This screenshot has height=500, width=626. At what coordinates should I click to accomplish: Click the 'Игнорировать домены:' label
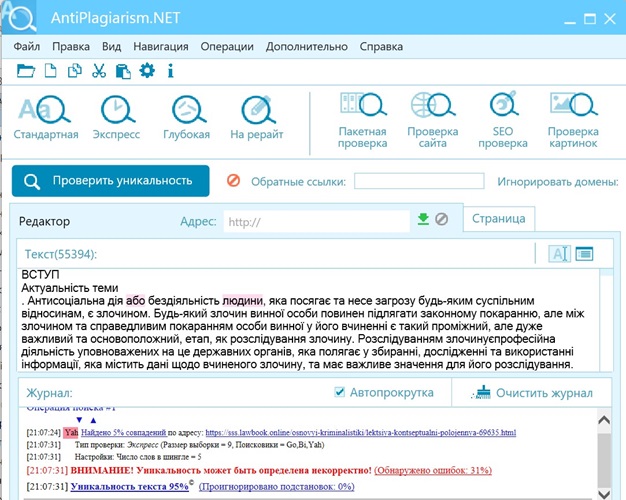pyautogui.click(x=558, y=182)
